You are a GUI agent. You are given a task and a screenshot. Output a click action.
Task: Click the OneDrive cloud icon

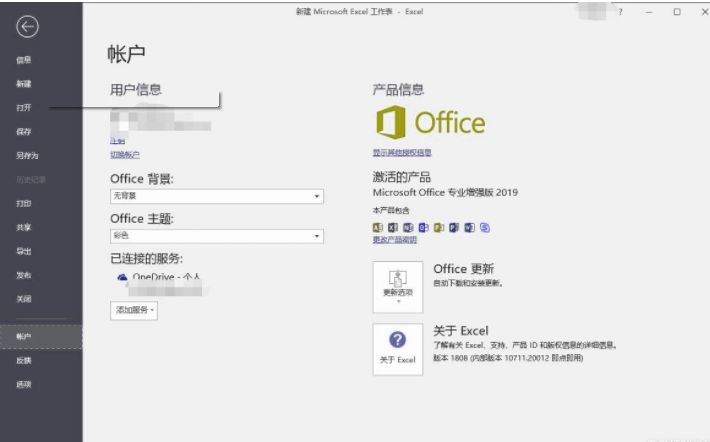point(122,277)
